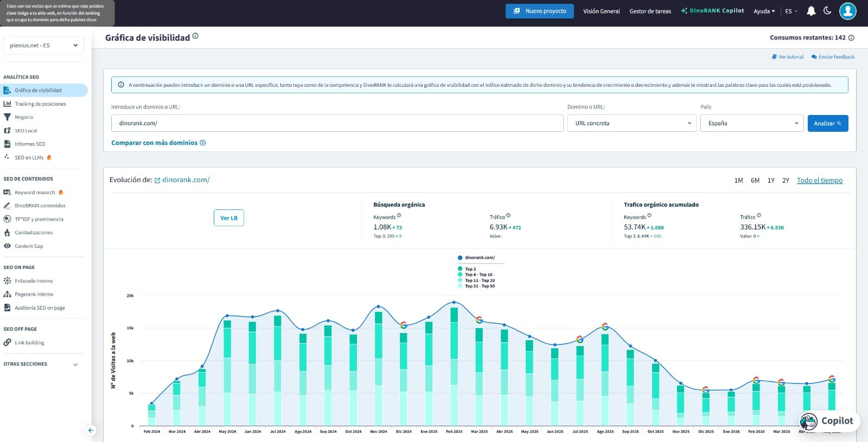
Task: Click Google update marker on Dic 2024
Action: 404,325
